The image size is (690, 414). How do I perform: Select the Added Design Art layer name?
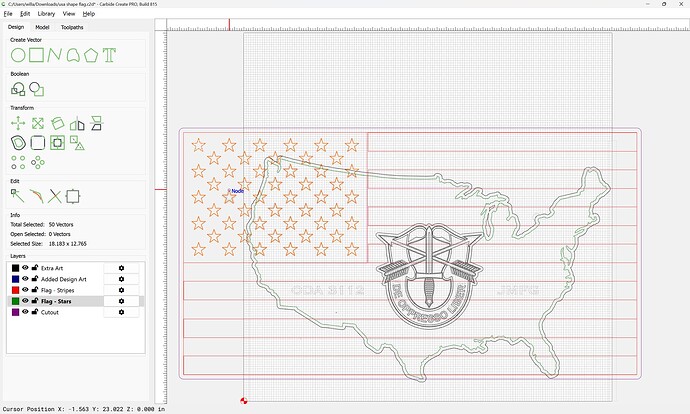64,279
